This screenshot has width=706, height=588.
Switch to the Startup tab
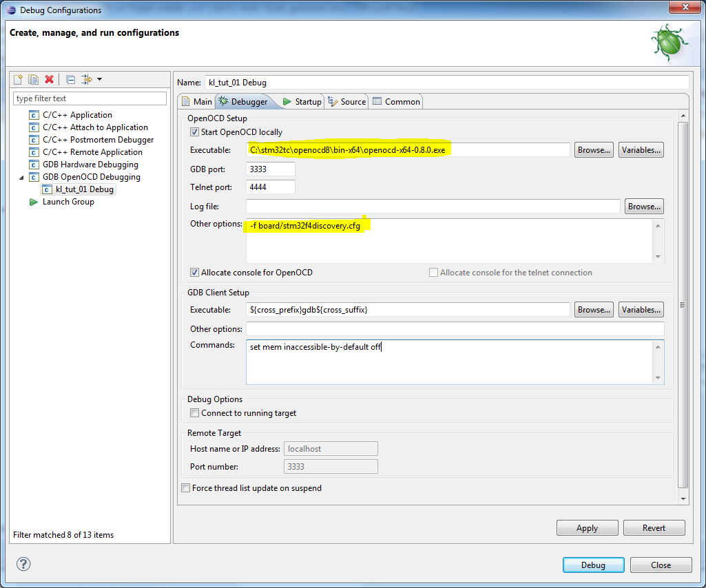[308, 101]
